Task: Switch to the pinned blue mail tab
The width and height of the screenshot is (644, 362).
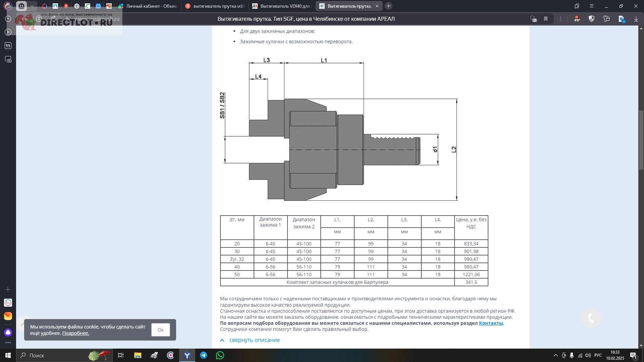Action: tap(98, 6)
